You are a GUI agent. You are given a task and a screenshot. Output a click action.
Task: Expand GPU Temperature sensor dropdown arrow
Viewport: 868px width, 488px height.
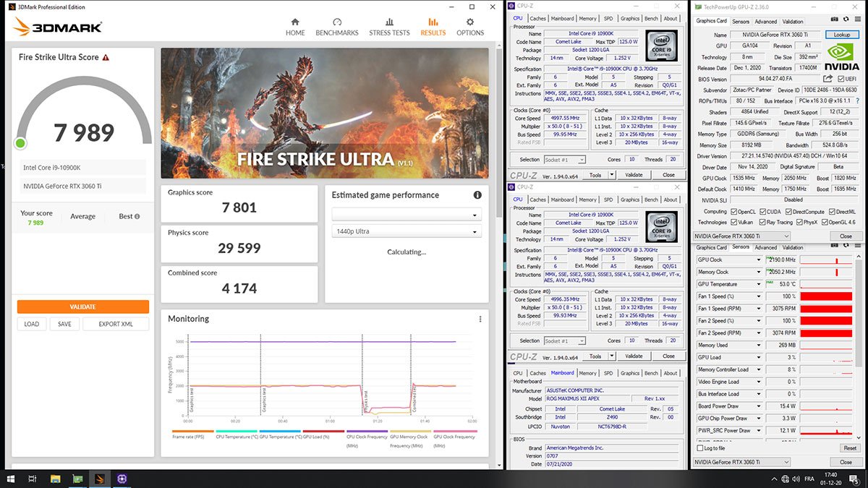coord(758,284)
